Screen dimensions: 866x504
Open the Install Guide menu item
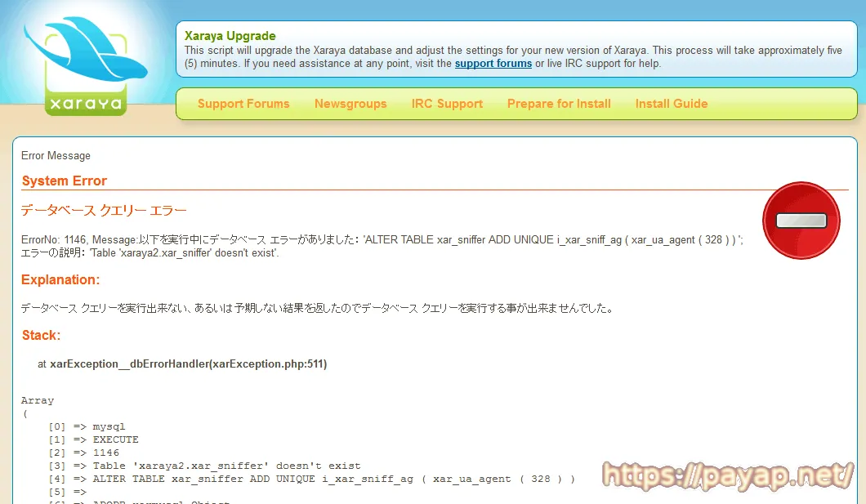pos(671,104)
